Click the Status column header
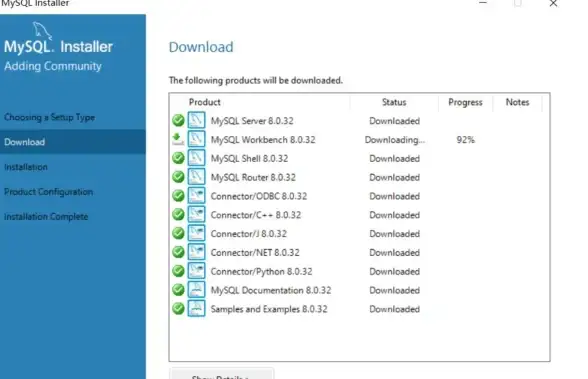This screenshot has height=379, width=588. click(x=394, y=102)
